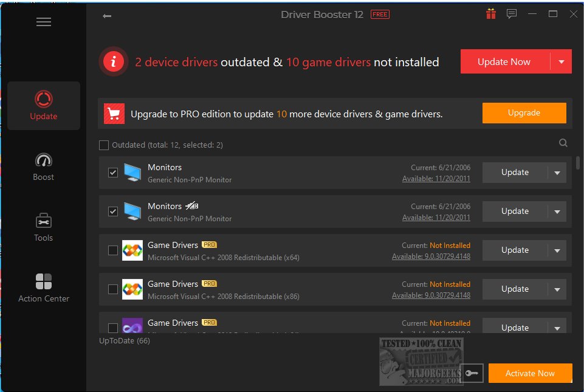Click the Activate Now button
Screen dimensions: 584x392
click(530, 373)
